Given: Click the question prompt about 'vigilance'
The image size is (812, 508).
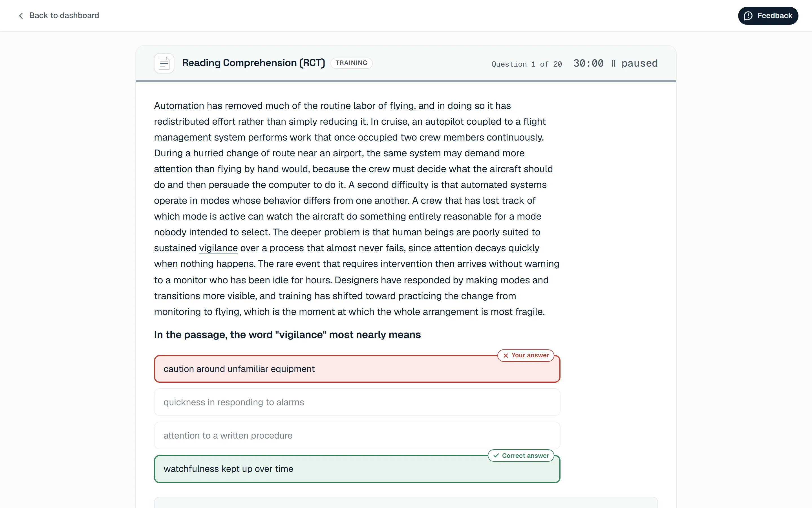Looking at the screenshot, I should 287,335.
